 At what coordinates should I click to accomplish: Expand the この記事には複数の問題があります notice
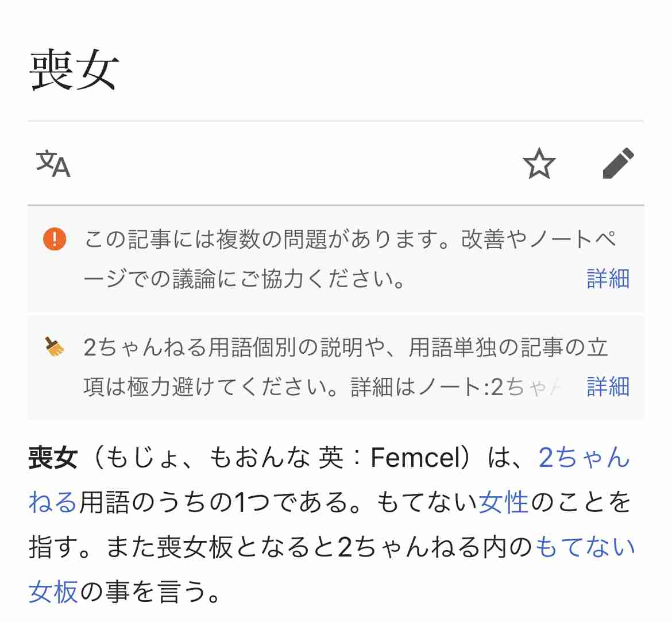tap(336, 259)
